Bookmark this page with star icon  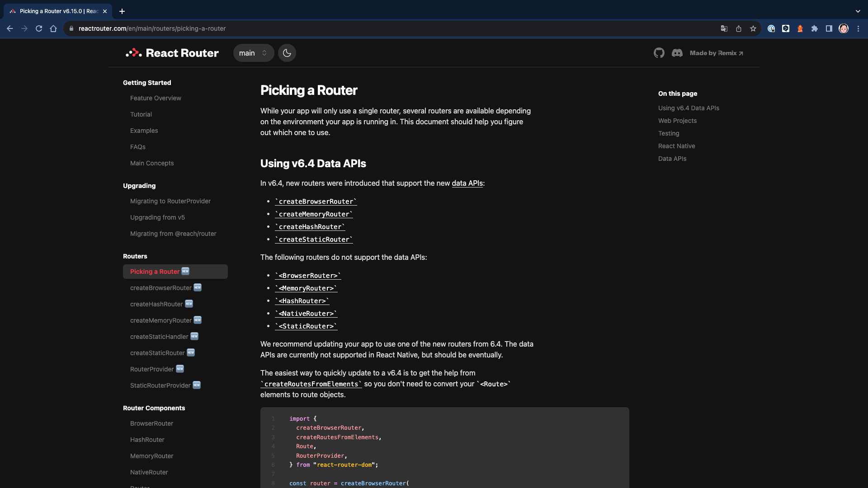coord(753,28)
